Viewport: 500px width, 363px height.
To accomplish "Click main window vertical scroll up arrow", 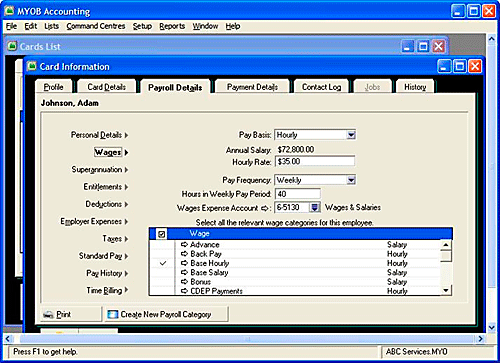I will 491,39.
